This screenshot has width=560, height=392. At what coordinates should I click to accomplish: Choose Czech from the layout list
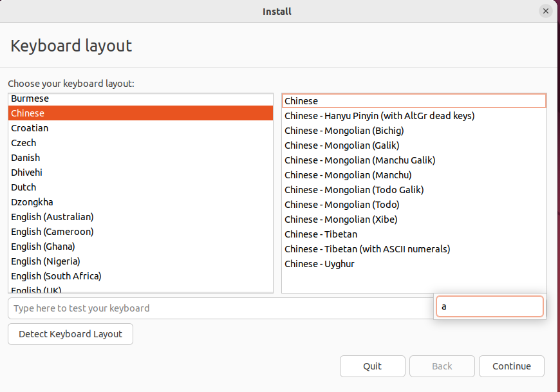point(140,143)
